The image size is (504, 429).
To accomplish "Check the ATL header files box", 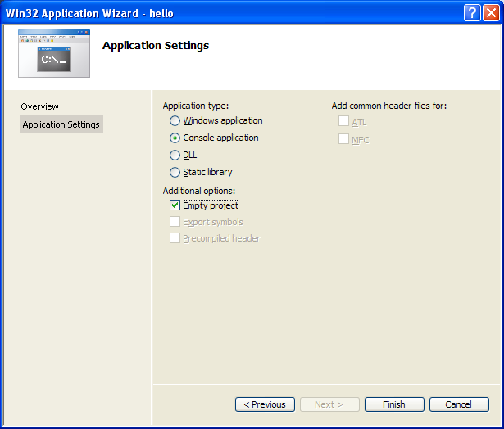I will coord(343,121).
